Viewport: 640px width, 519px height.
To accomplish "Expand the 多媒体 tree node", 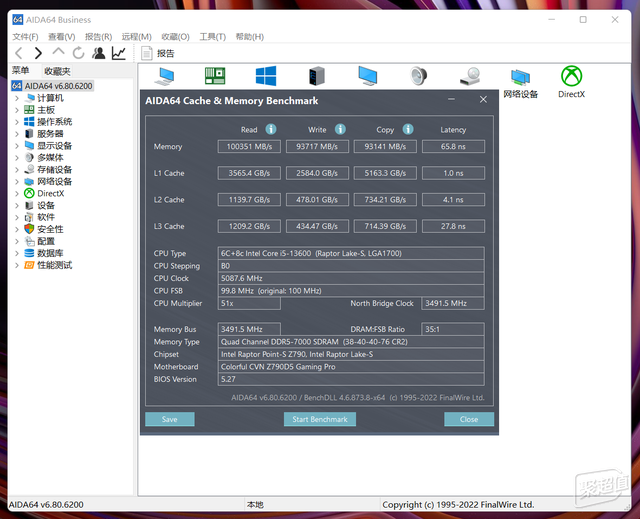I will (x=17, y=157).
